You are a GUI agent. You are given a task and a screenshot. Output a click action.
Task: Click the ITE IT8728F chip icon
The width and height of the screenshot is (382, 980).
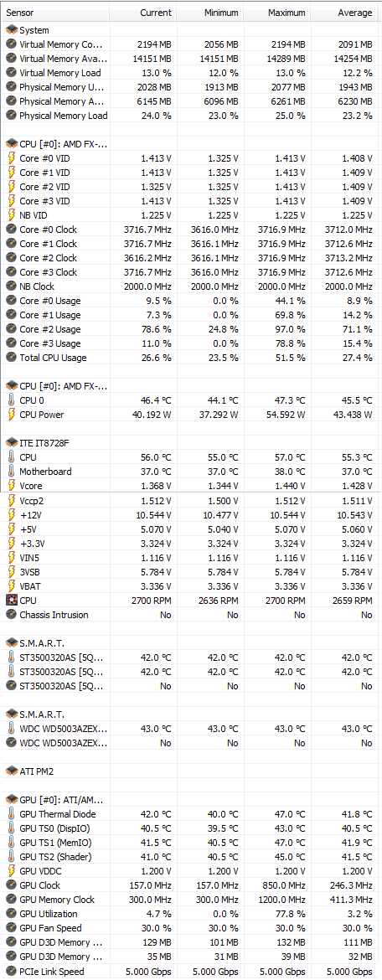click(x=11, y=442)
